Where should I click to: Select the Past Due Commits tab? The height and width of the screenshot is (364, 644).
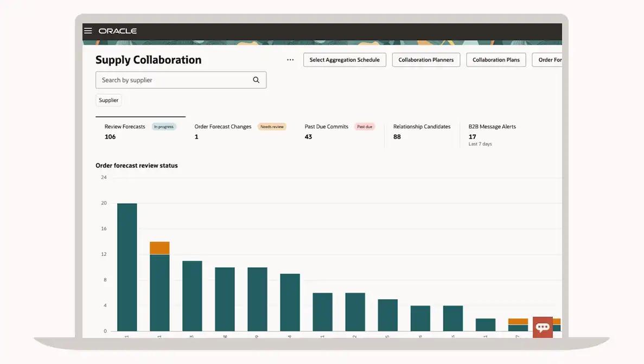[x=326, y=127]
